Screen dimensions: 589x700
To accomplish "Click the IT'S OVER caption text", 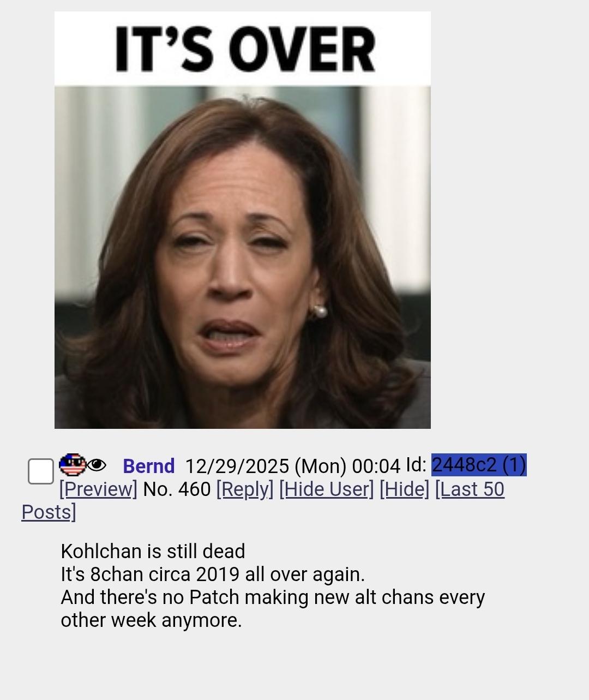I will click(245, 49).
